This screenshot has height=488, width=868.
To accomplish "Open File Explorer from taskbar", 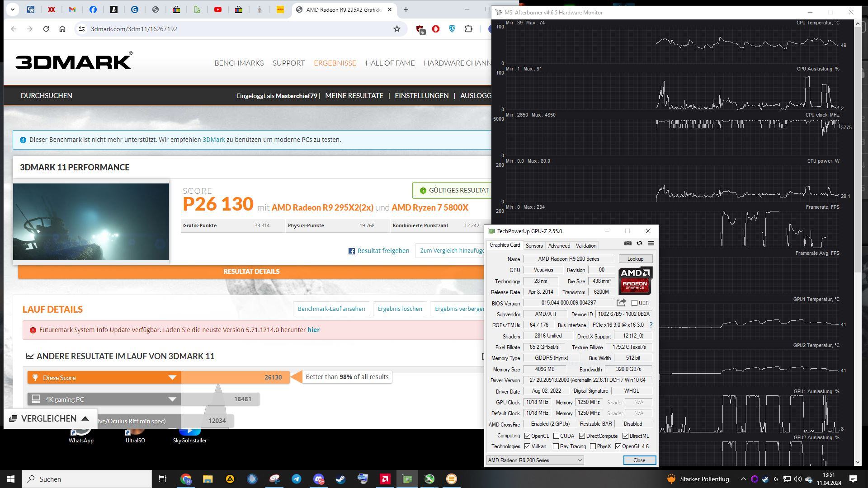I will (x=208, y=479).
